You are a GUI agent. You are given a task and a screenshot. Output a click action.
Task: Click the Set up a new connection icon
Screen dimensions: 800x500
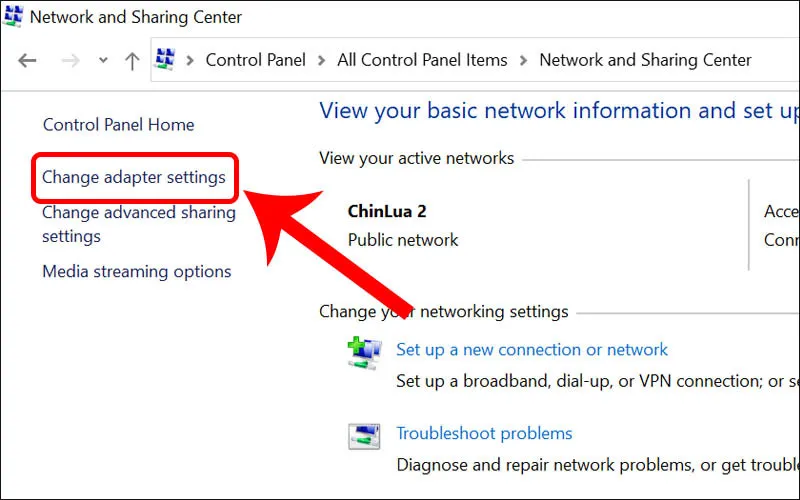[363, 351]
